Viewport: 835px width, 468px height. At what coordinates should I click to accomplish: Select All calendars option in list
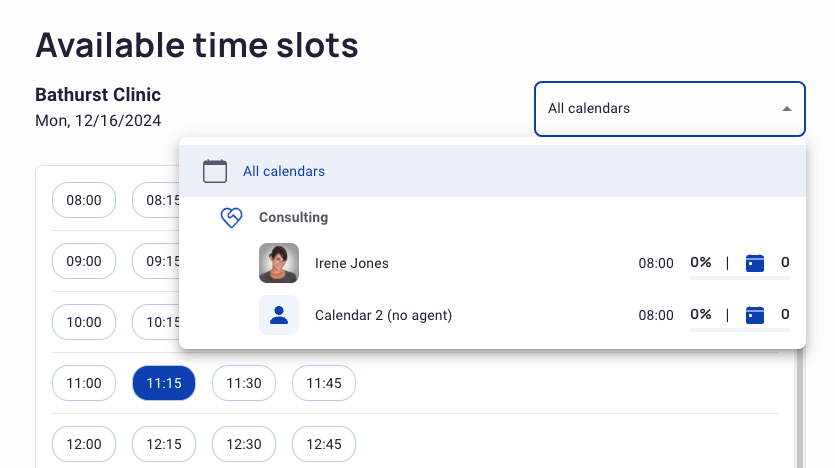pos(493,171)
